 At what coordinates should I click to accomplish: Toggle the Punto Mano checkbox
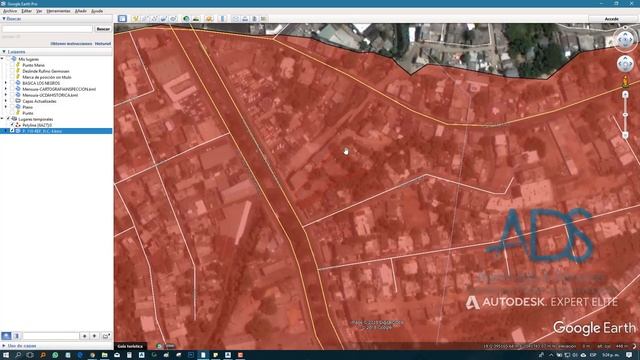12,65
